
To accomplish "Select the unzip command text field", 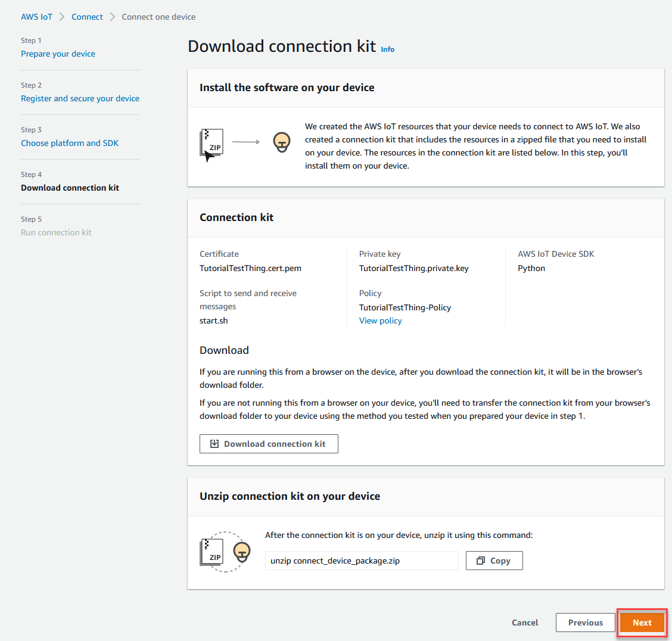I will [362, 560].
